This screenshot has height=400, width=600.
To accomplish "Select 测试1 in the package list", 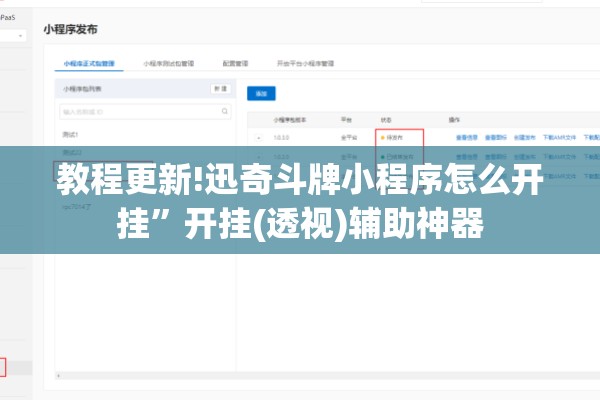I will coord(70,135).
